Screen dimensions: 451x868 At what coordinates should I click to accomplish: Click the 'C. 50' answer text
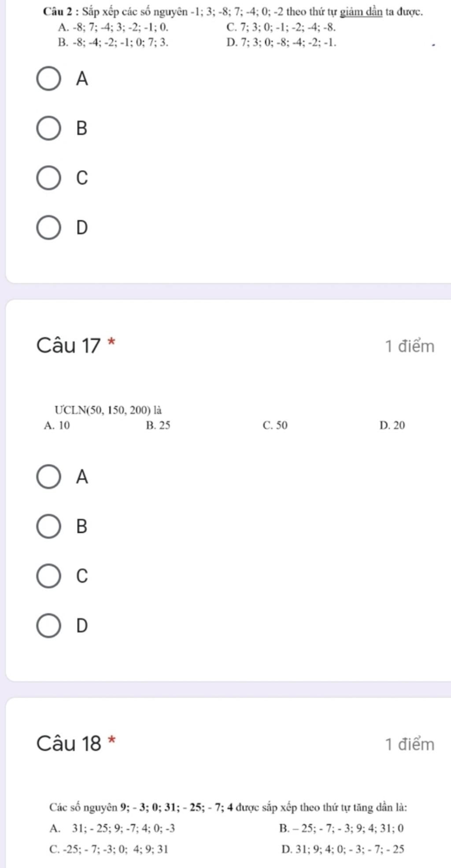coord(275,426)
